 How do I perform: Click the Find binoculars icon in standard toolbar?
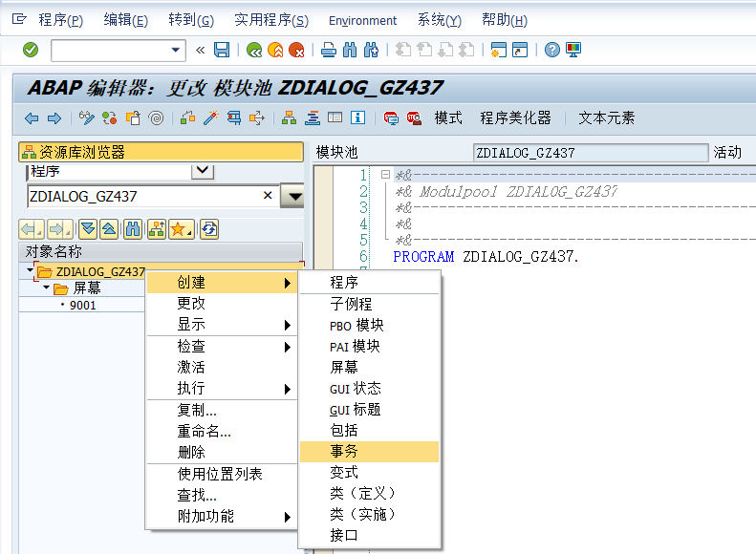350,50
